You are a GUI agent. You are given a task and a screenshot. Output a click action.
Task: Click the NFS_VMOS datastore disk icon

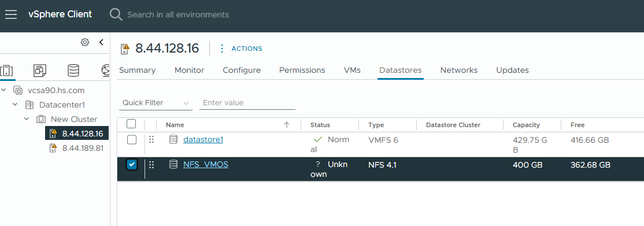(x=173, y=164)
